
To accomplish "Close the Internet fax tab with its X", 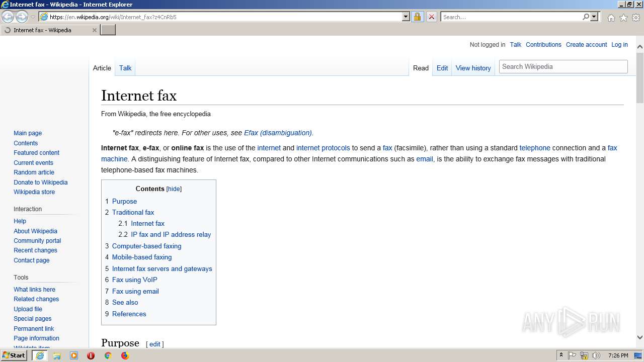I will point(94,30).
